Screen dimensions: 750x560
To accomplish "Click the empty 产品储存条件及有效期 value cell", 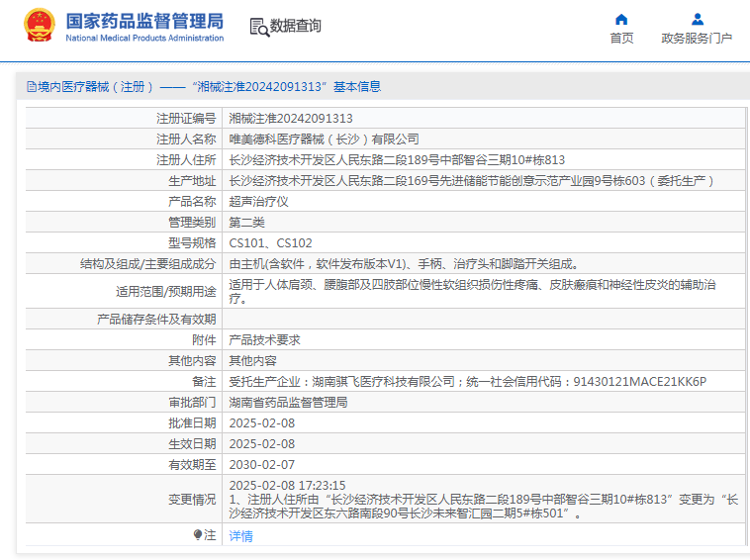I will pyautogui.click(x=484, y=319).
